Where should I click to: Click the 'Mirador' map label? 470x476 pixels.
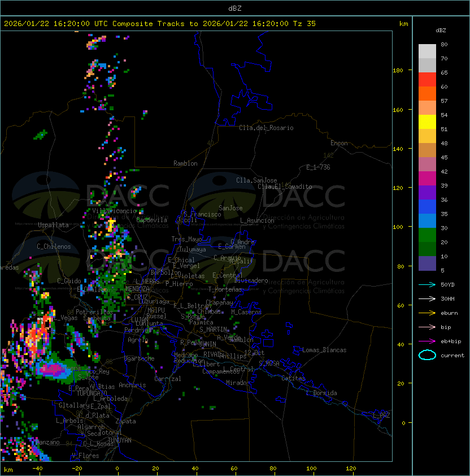tap(238, 383)
